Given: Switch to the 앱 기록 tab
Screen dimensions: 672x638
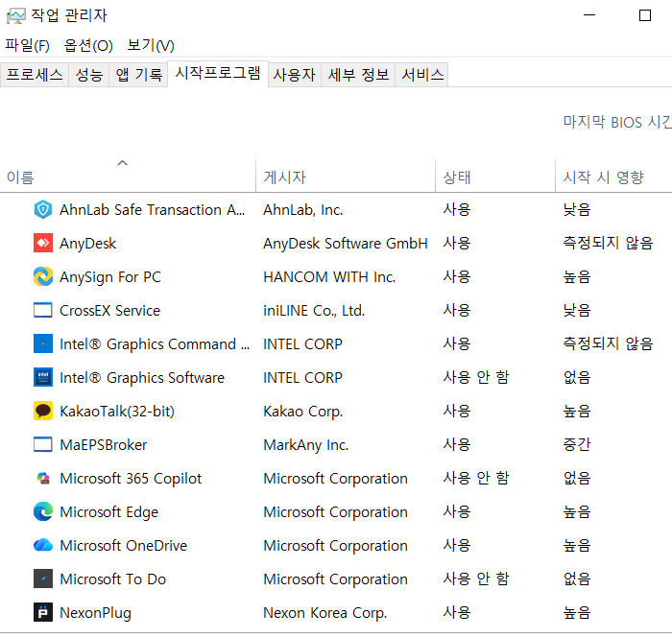Looking at the screenshot, I should tap(139, 75).
